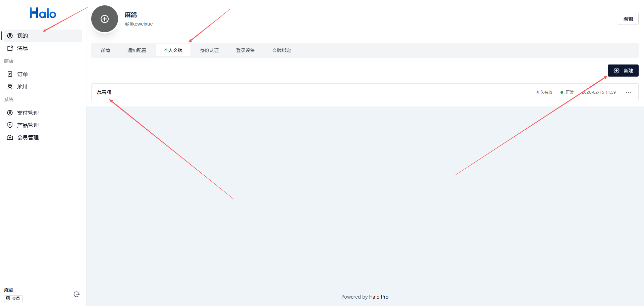644x306 pixels.
Task: Click the avatar upload plus icon
Action: 105,19
